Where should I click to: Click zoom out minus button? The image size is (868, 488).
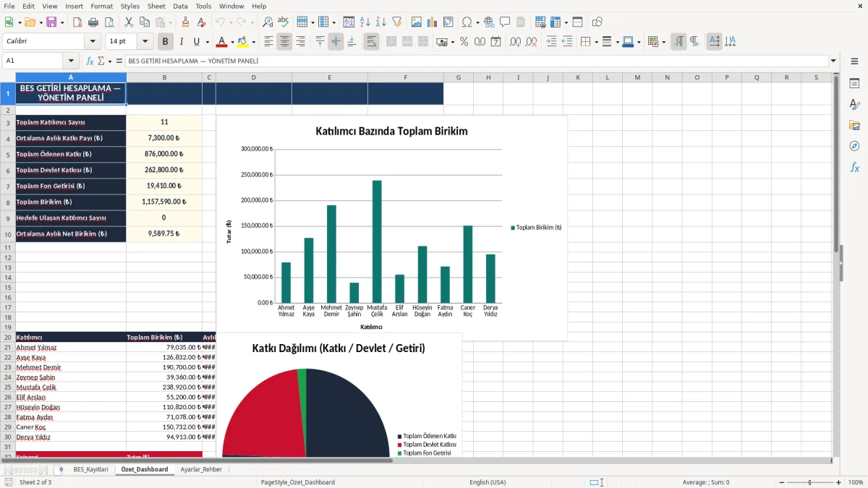[780, 482]
